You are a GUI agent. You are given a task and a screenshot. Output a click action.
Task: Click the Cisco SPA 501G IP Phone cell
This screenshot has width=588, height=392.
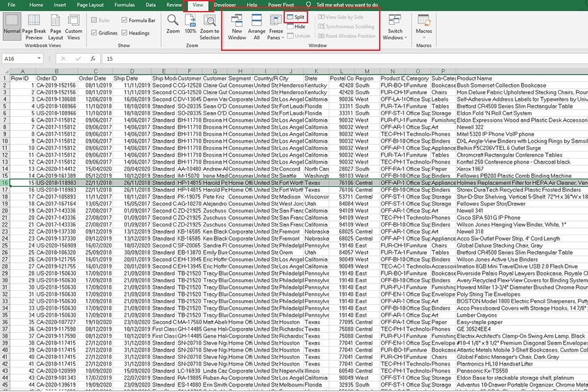(522, 217)
